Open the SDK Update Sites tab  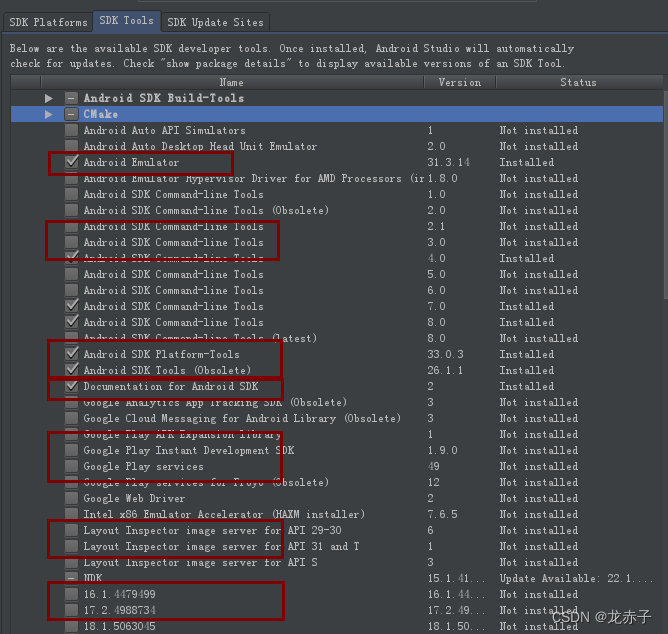click(215, 22)
